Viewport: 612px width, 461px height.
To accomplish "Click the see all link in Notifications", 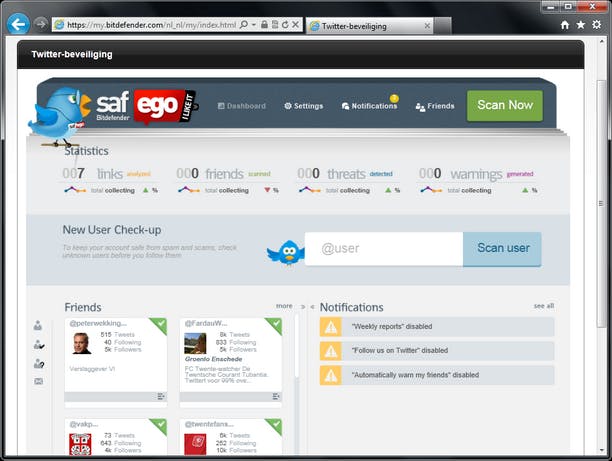I will 544,306.
